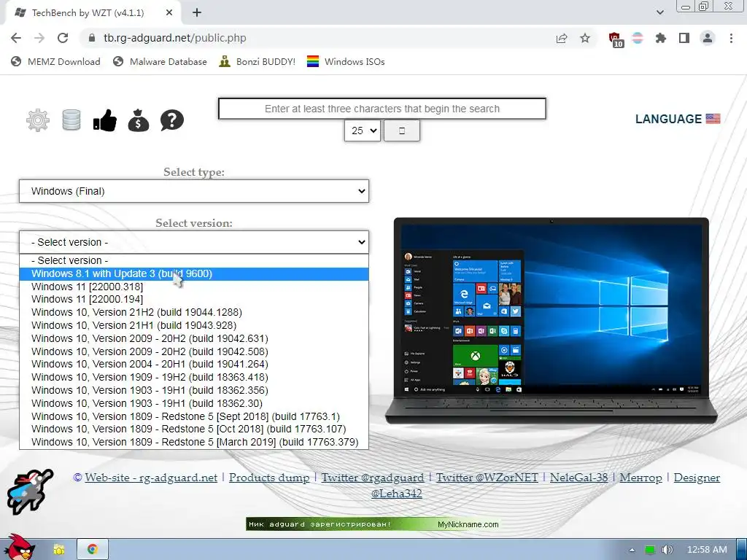Open the money bag donate icon

138,120
